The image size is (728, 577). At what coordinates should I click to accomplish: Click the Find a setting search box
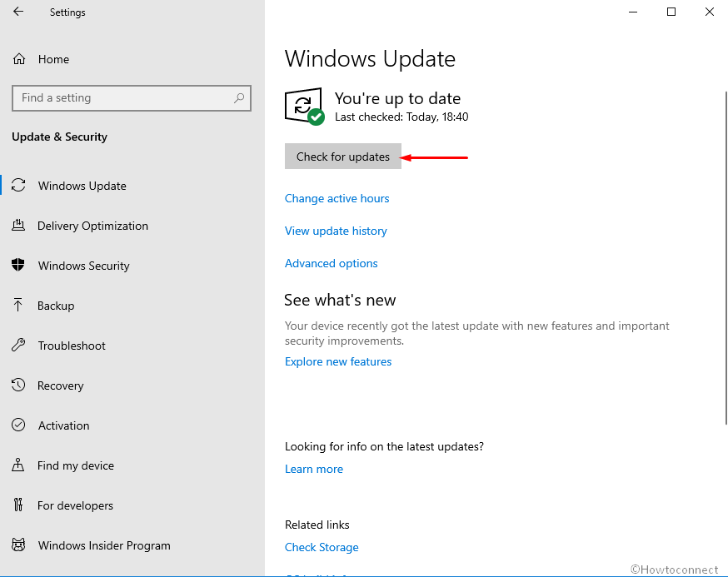pyautogui.click(x=132, y=98)
